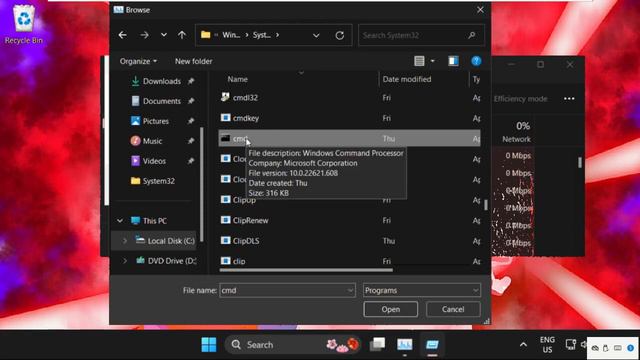Select the ClipDLS file

(349, 241)
